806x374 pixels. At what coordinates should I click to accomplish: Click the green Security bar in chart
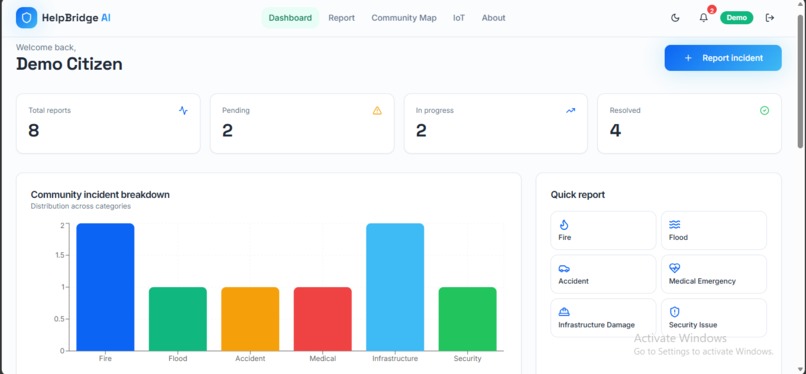[x=467, y=319]
